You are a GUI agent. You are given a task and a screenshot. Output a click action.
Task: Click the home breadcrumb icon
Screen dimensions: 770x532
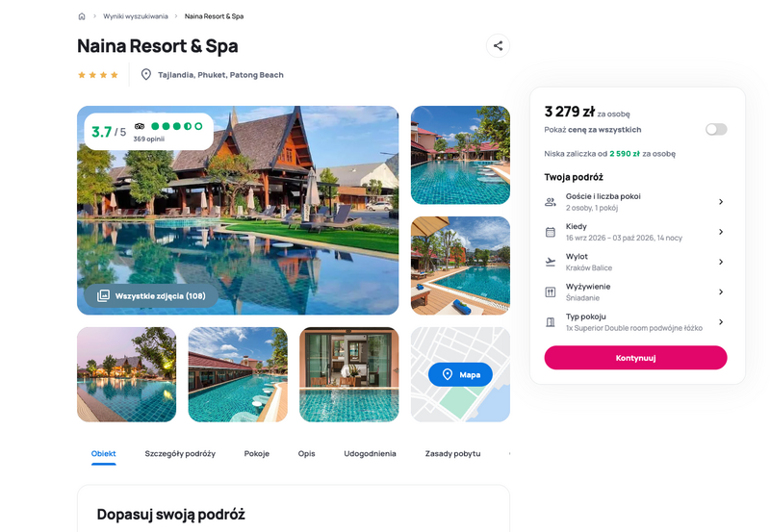pyautogui.click(x=82, y=16)
